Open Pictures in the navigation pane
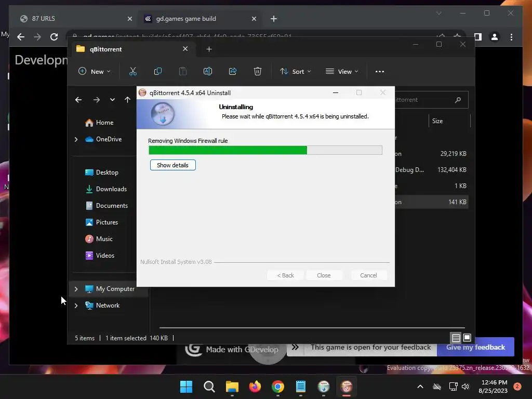Viewport: 532px width, 399px height. pyautogui.click(x=107, y=222)
